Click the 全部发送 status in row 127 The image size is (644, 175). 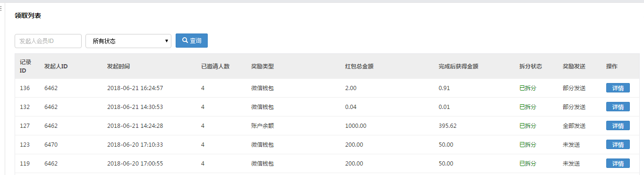coord(574,126)
